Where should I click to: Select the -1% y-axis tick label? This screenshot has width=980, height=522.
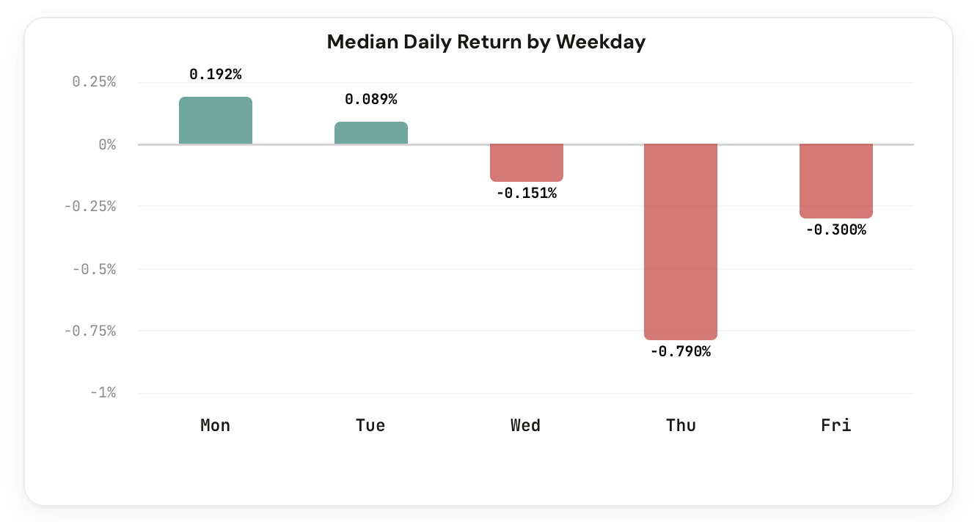click(104, 393)
